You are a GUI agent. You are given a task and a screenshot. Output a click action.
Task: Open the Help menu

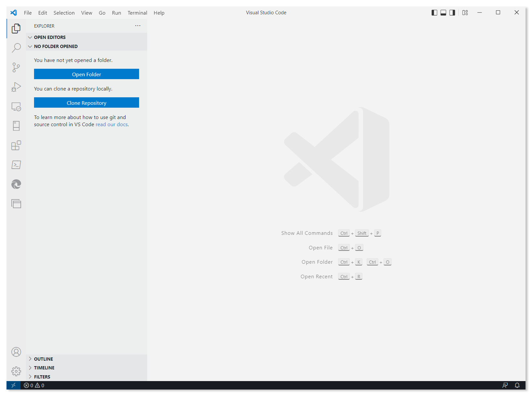tap(159, 13)
